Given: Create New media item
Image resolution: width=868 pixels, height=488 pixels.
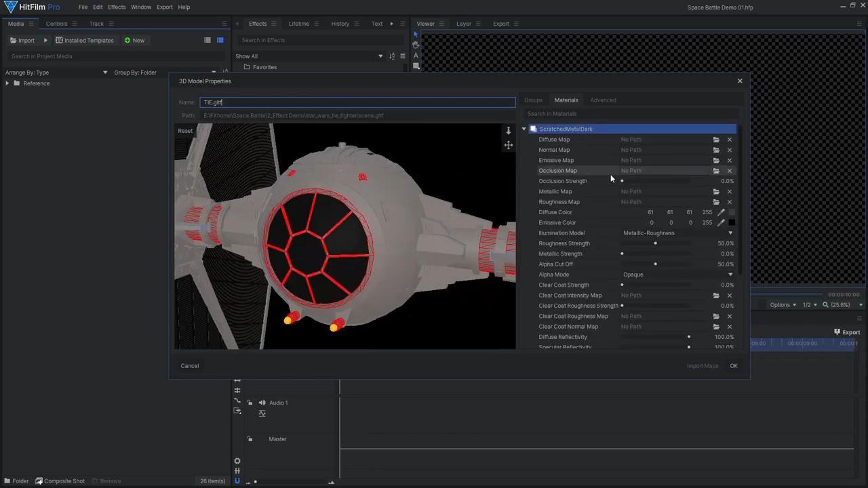Looking at the screenshot, I should point(134,40).
